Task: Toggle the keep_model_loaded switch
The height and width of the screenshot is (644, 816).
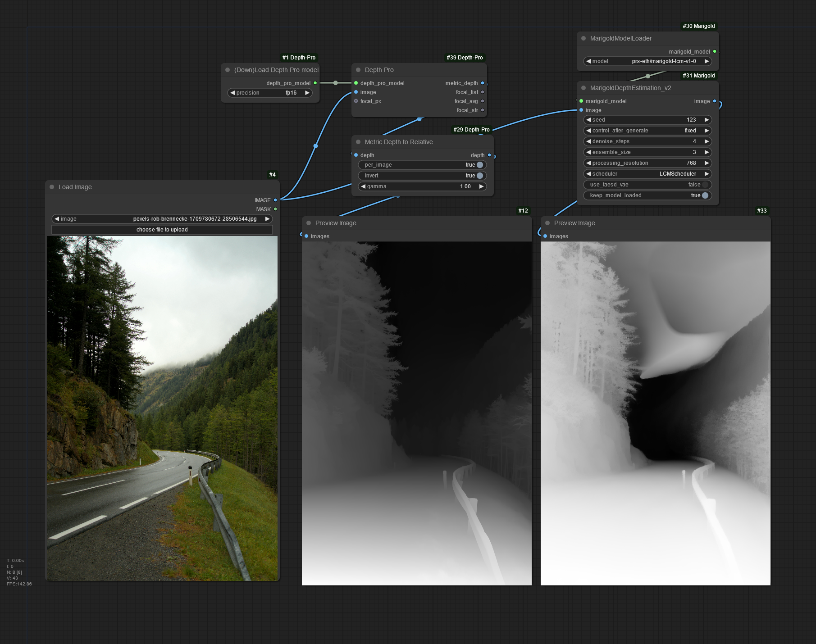Action: 705,195
